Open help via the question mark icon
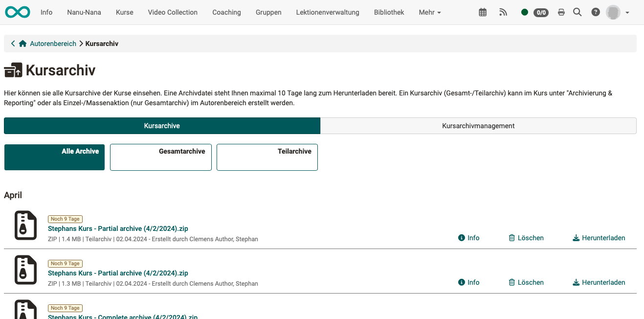 (595, 12)
